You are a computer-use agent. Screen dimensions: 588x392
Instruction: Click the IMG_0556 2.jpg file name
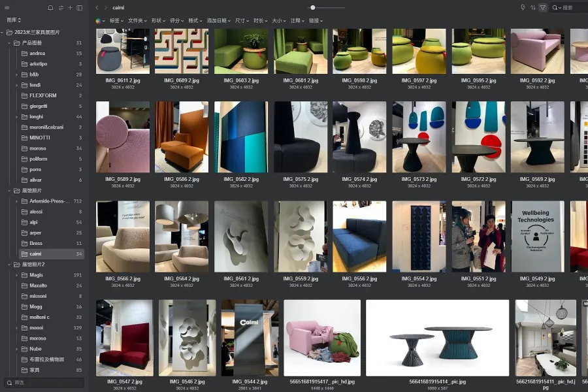click(359, 279)
